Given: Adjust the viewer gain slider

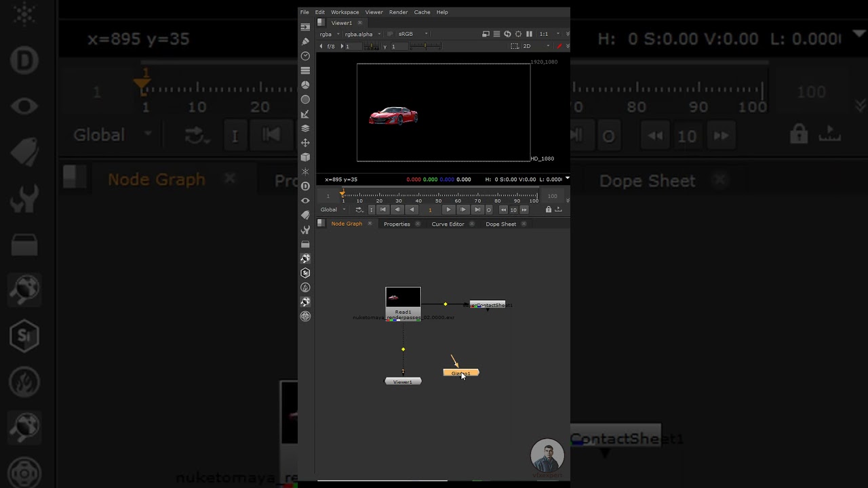Looking at the screenshot, I should pyautogui.click(x=372, y=46).
